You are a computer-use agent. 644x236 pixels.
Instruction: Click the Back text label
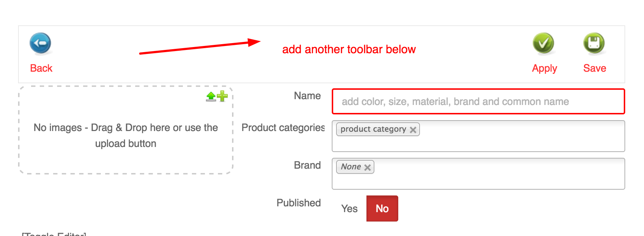[x=41, y=68]
